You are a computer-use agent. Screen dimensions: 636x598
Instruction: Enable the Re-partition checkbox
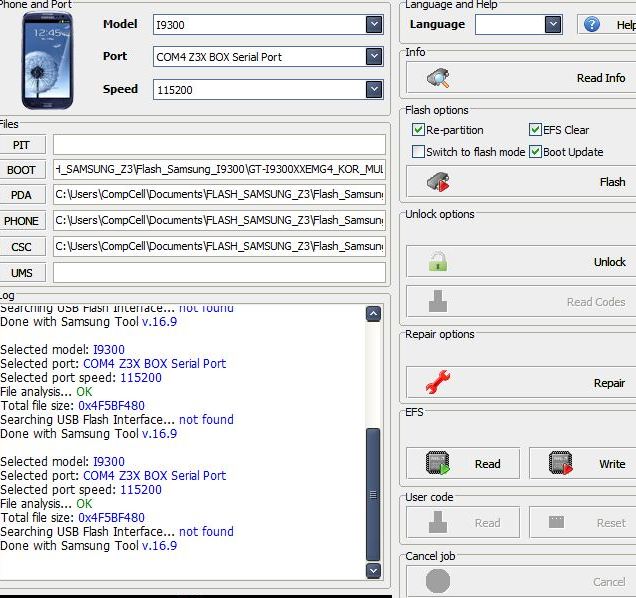click(418, 130)
